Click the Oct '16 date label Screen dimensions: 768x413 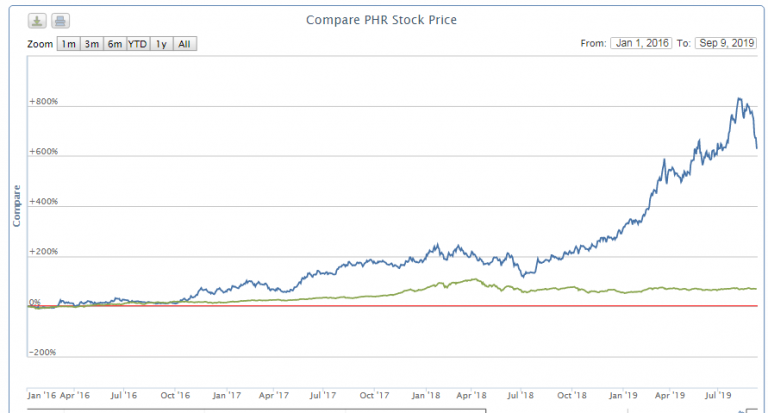175,395
